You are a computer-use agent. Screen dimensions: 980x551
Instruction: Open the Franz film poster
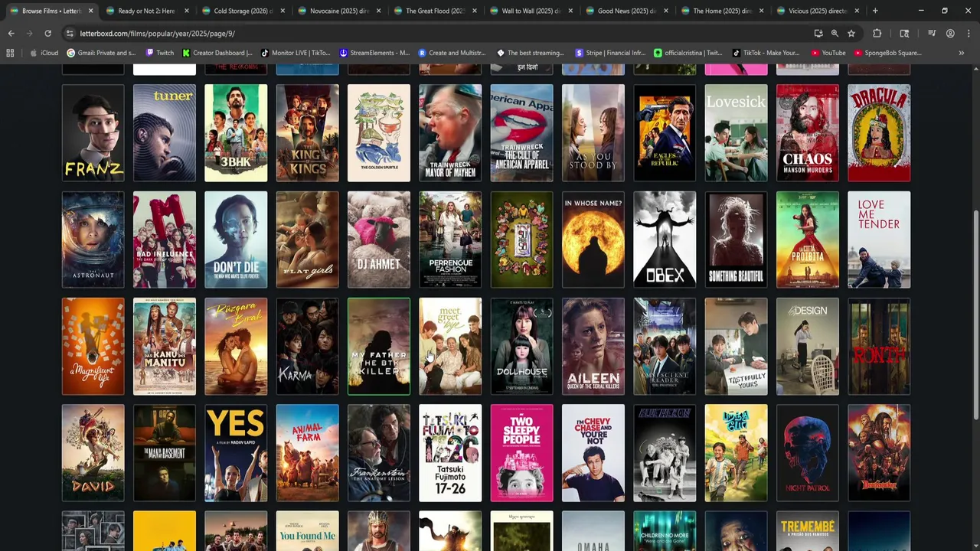pyautogui.click(x=93, y=133)
